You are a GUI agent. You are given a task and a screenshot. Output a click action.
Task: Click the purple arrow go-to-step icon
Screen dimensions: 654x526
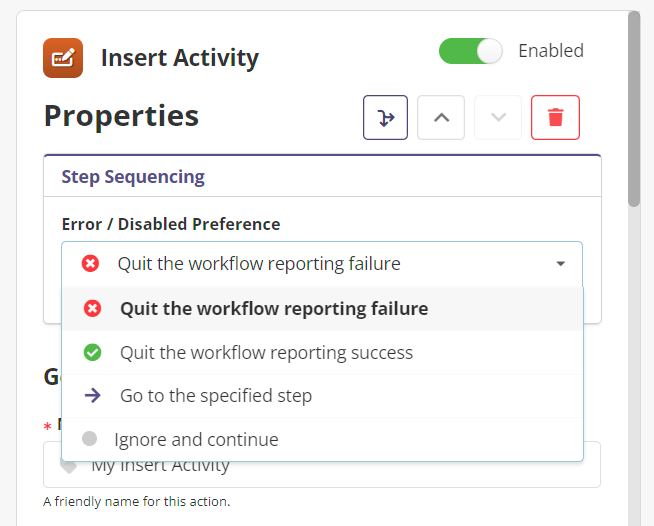(x=93, y=396)
